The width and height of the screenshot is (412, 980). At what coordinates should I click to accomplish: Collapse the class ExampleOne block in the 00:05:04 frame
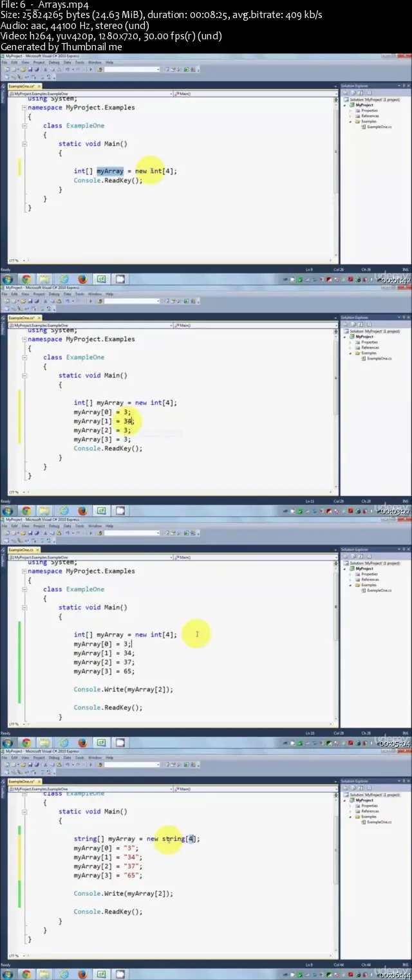tap(24, 589)
